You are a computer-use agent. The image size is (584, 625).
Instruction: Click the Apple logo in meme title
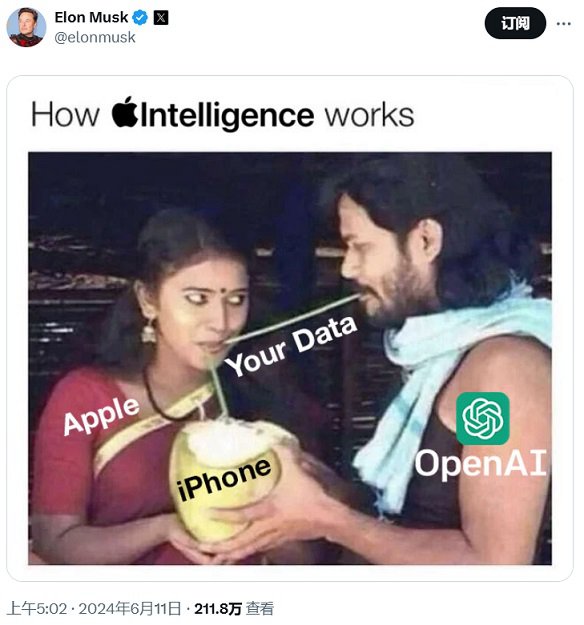point(125,112)
